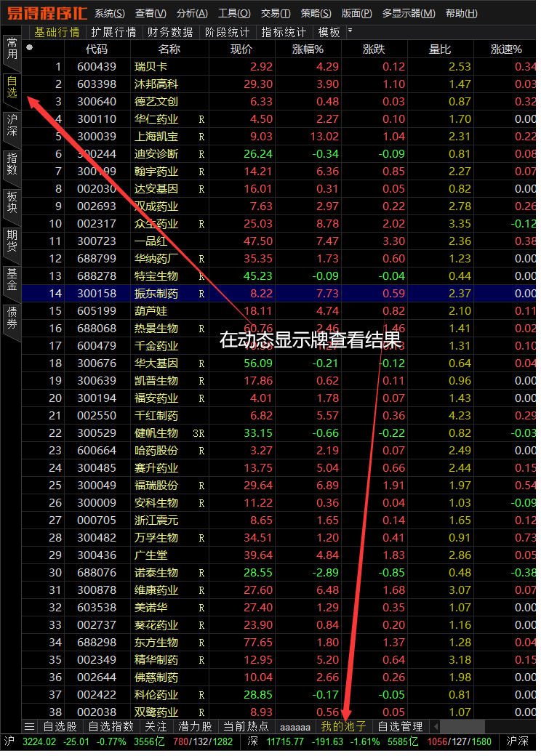Open the list menu icon beside 自选股
The image size is (541, 756).
[x=30, y=726]
